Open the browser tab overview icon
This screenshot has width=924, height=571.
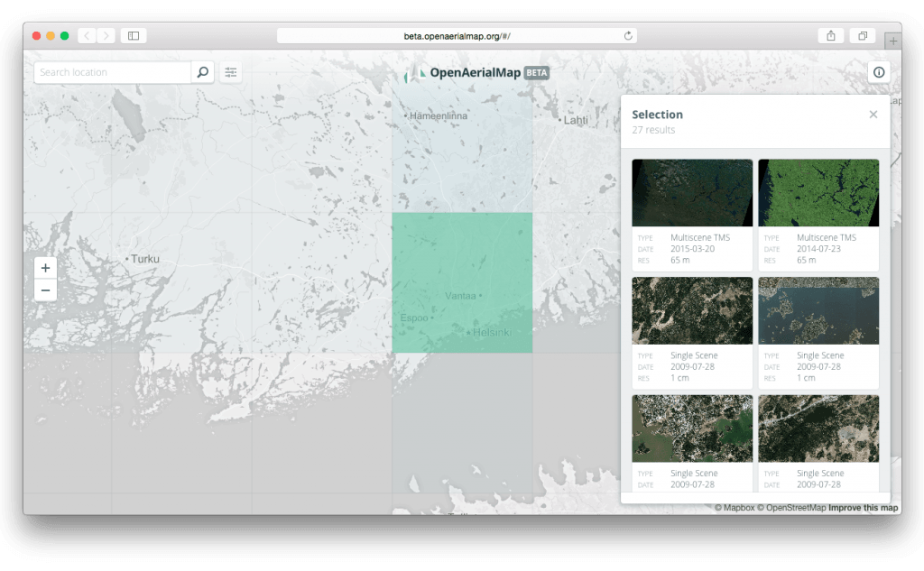click(862, 35)
